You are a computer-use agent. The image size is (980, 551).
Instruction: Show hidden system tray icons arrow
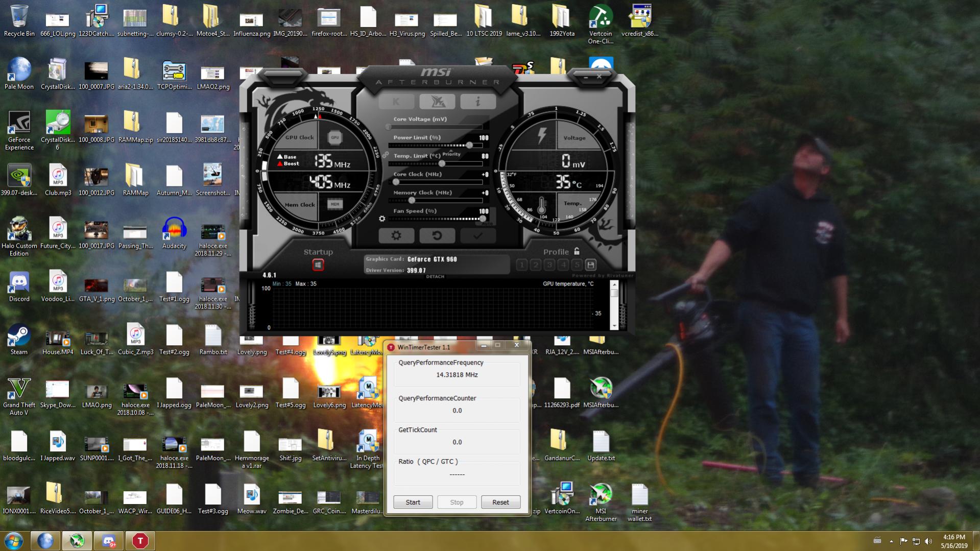(x=891, y=541)
